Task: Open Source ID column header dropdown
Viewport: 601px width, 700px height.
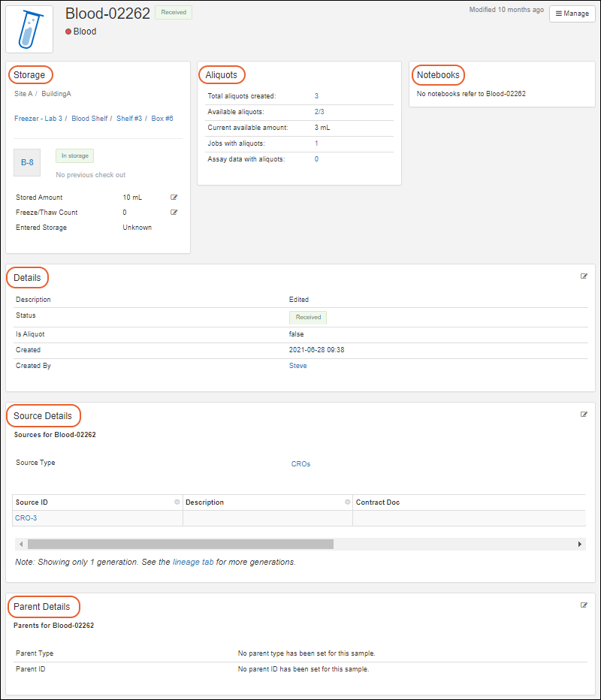Action: click(177, 502)
